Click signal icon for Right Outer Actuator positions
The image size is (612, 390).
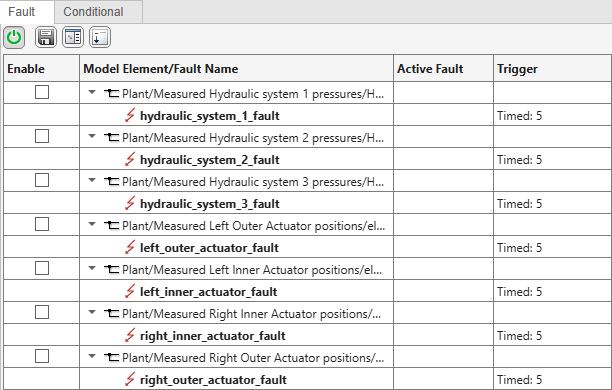point(112,358)
